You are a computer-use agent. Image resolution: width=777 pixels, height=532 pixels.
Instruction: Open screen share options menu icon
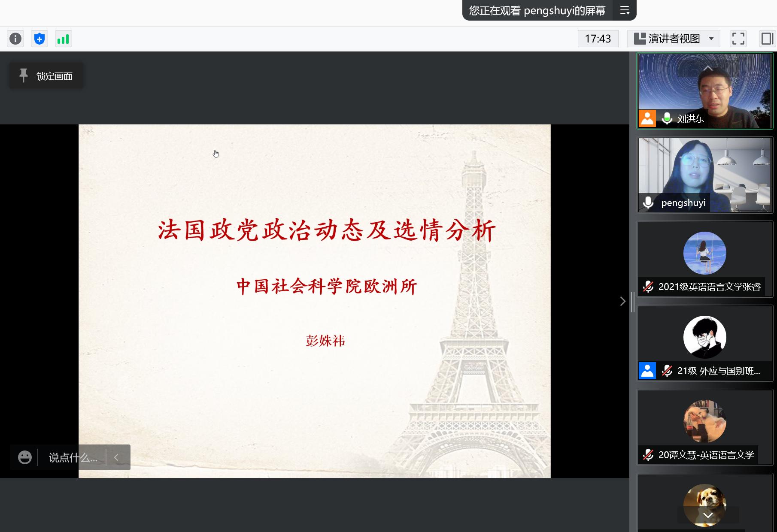pos(625,10)
